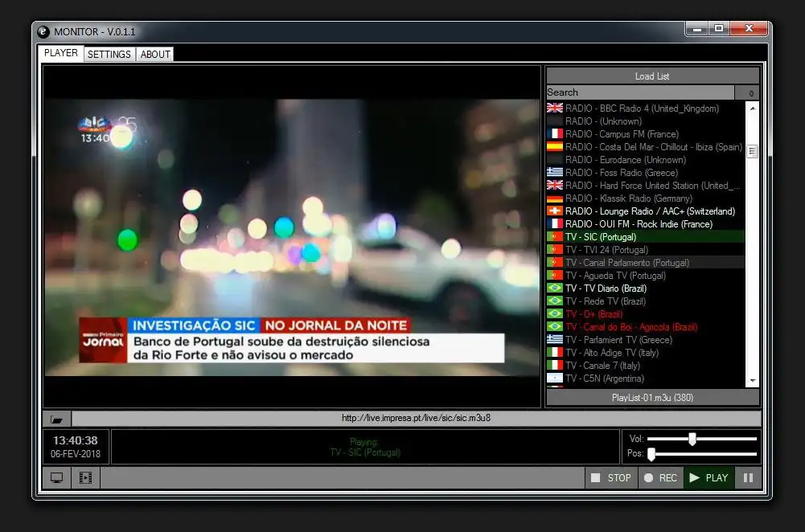Select TV - Canale 7 (Italy)
The height and width of the screenshot is (532, 805).
[646, 366]
